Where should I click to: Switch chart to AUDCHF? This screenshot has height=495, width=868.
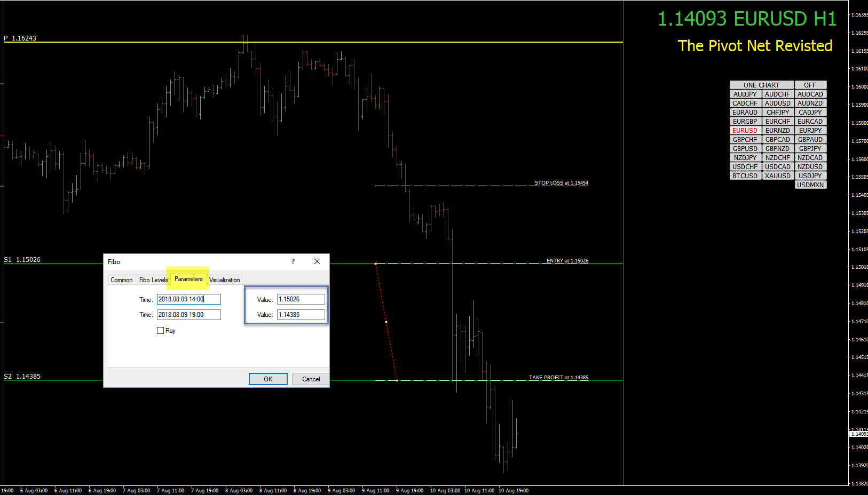pyautogui.click(x=778, y=94)
